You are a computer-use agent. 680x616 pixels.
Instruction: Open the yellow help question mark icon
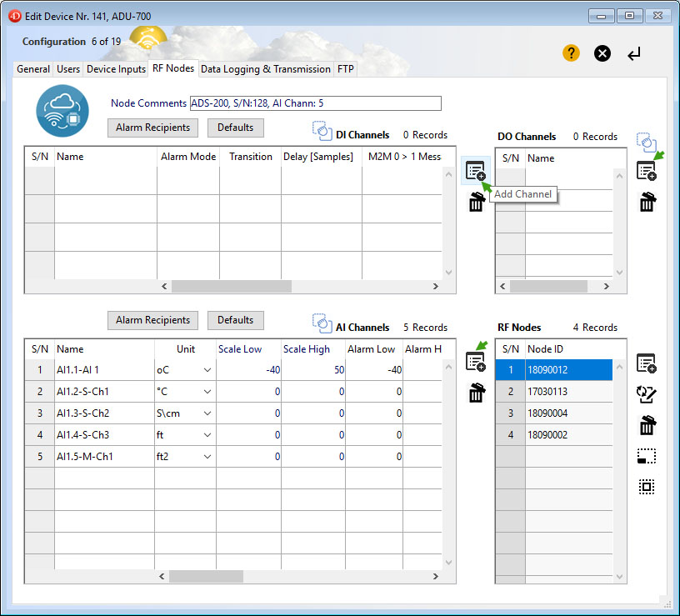(x=571, y=53)
